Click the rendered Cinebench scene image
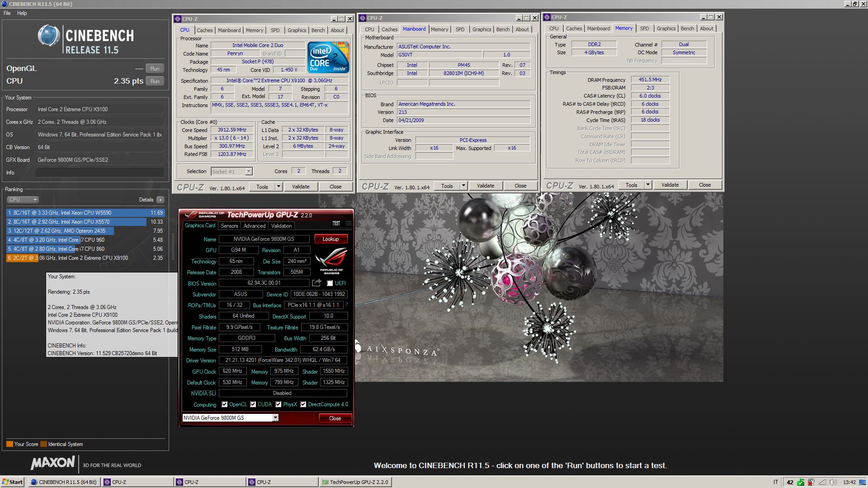868x488 pixels. pos(539,287)
